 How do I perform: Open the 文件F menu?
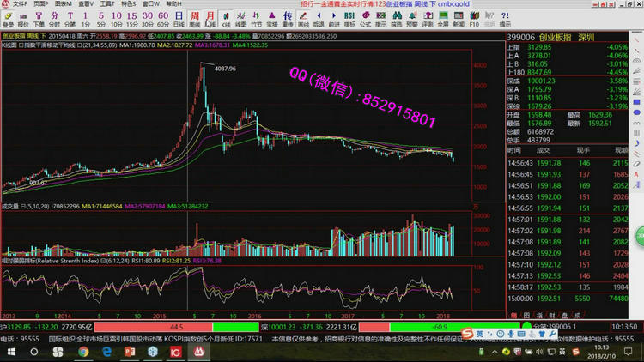(17, 4)
